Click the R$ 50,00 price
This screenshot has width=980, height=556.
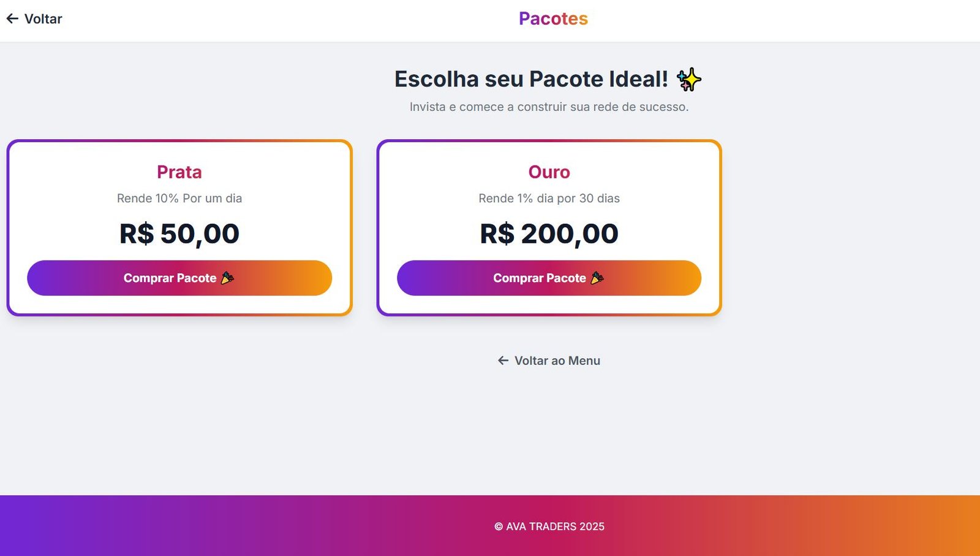coord(179,234)
